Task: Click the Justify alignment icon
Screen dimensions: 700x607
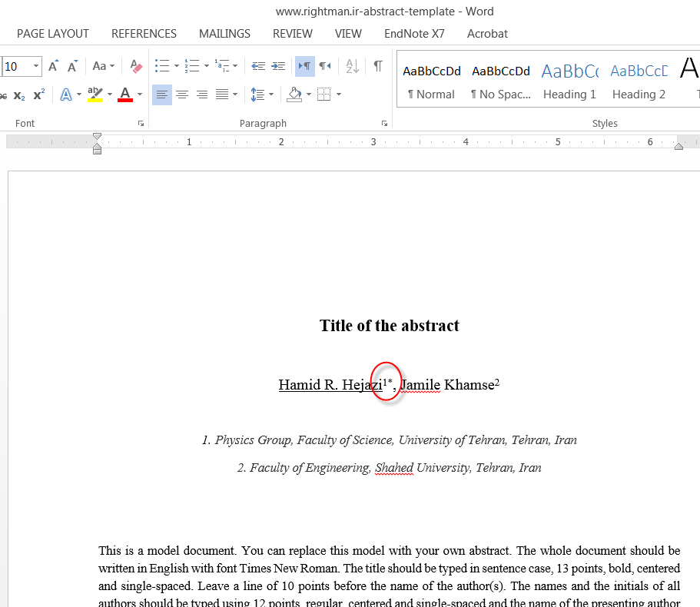Action: (x=222, y=95)
